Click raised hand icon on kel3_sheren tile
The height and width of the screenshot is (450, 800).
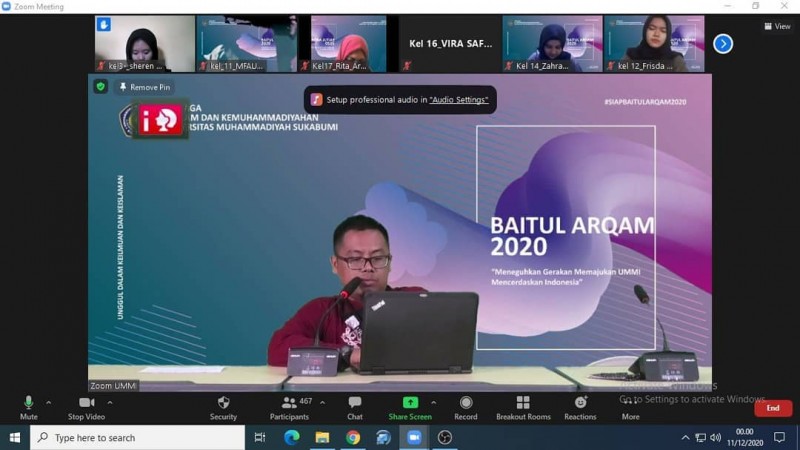[x=104, y=24]
